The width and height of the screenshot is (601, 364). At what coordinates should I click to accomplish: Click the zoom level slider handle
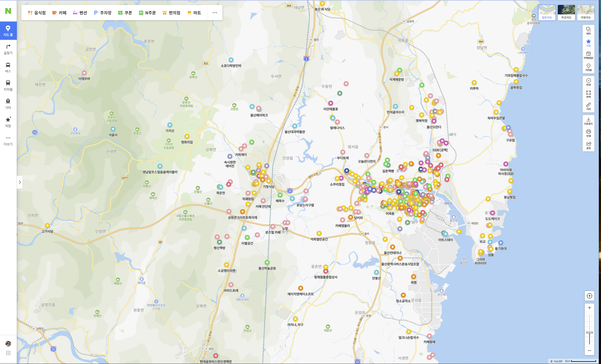589,332
